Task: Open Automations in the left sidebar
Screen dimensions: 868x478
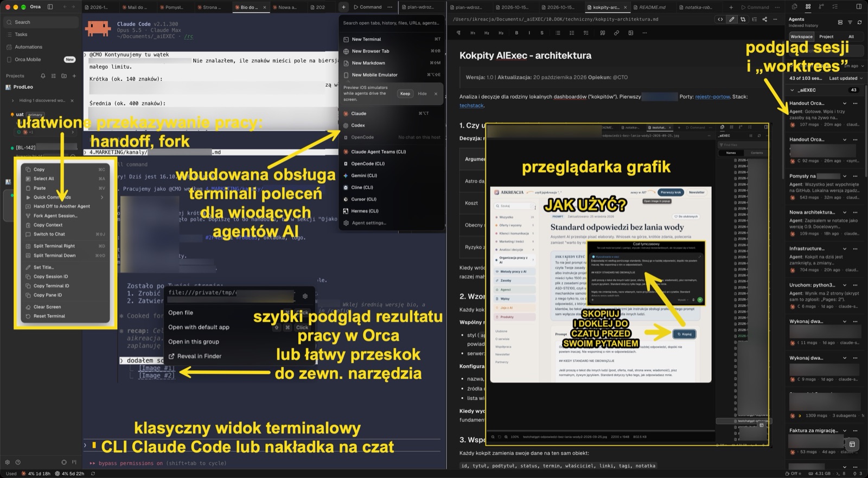Action: coord(41,47)
